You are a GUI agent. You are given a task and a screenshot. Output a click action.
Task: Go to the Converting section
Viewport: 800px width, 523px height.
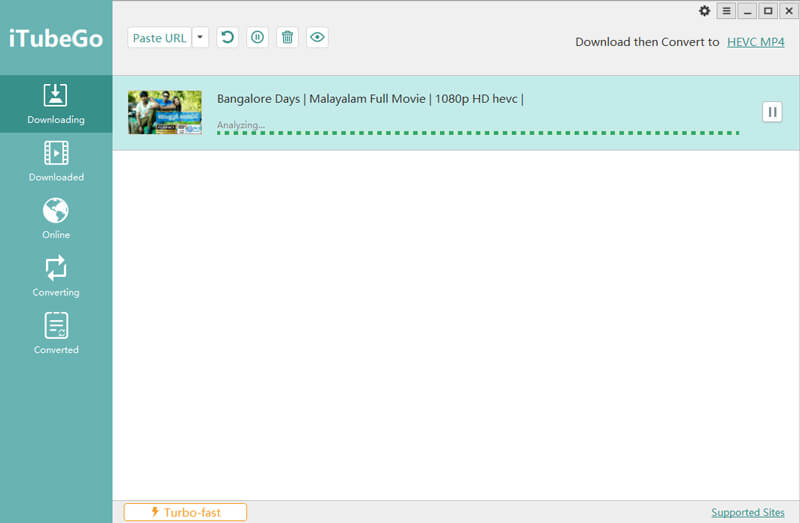56,276
